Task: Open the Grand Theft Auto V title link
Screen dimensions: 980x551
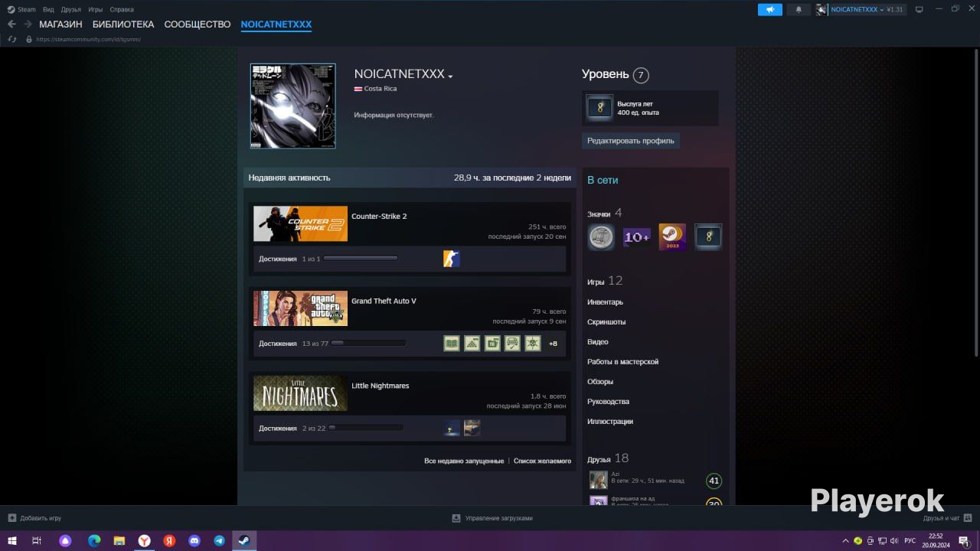Action: click(x=384, y=301)
